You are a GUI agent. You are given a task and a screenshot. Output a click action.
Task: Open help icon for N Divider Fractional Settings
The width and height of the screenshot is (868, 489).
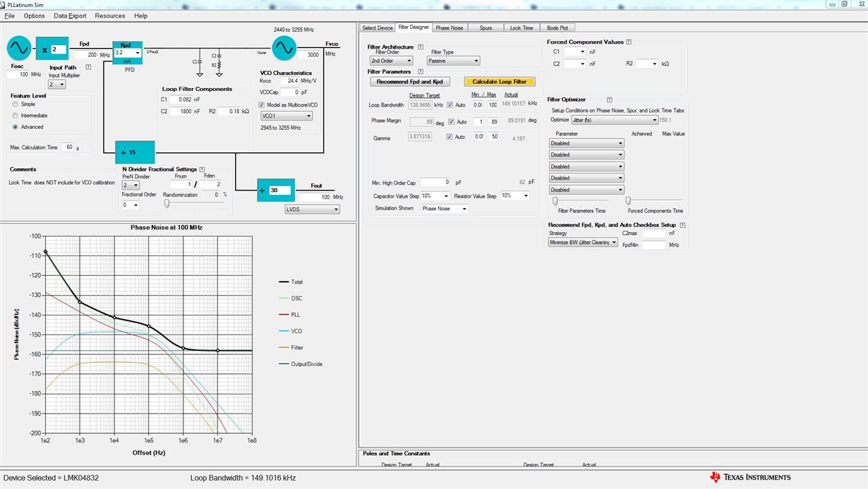203,169
